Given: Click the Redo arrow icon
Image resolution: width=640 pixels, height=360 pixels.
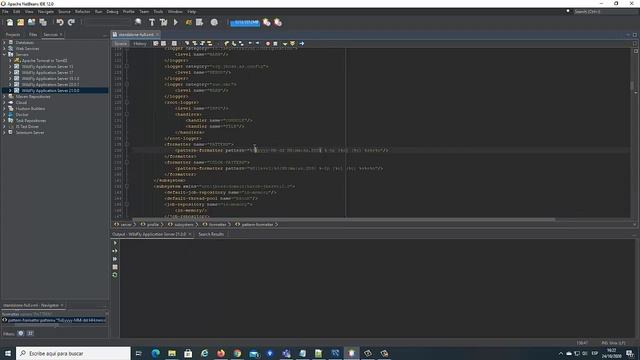Looking at the screenshot, I should click(71, 22).
